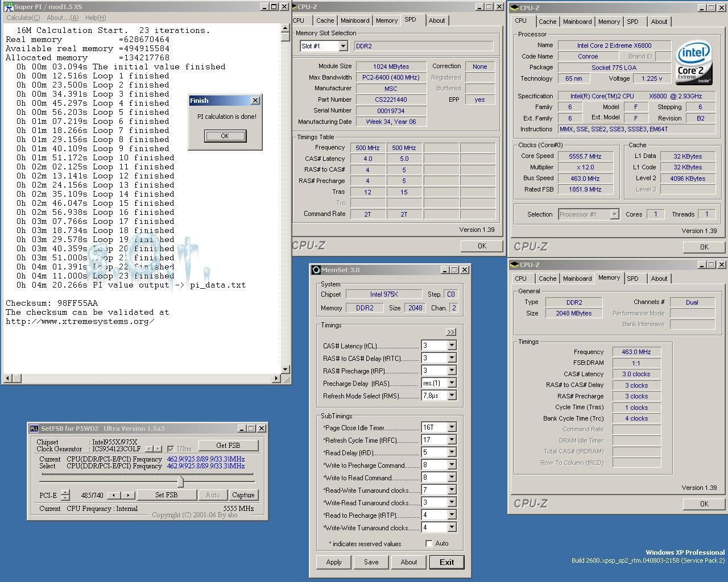Screen dimensions: 728x582
Task: Open the Write-Read Turnaround clocks dropdown
Action: coord(452,502)
